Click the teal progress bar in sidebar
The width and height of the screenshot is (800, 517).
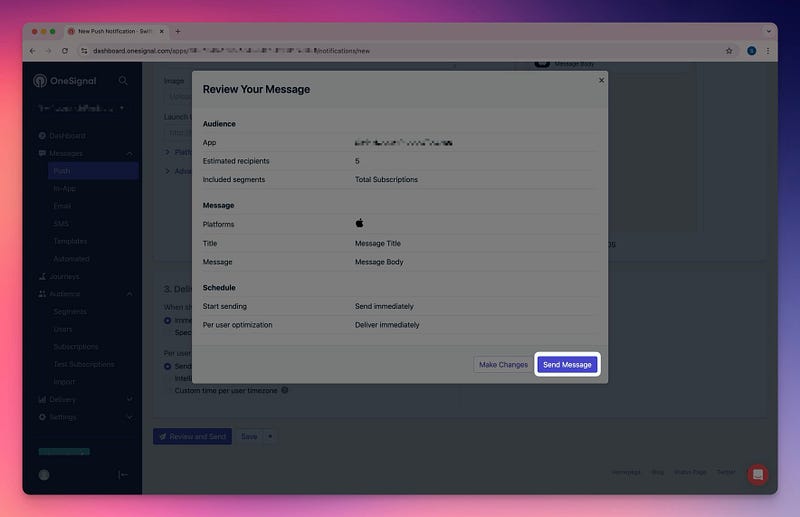(x=64, y=451)
